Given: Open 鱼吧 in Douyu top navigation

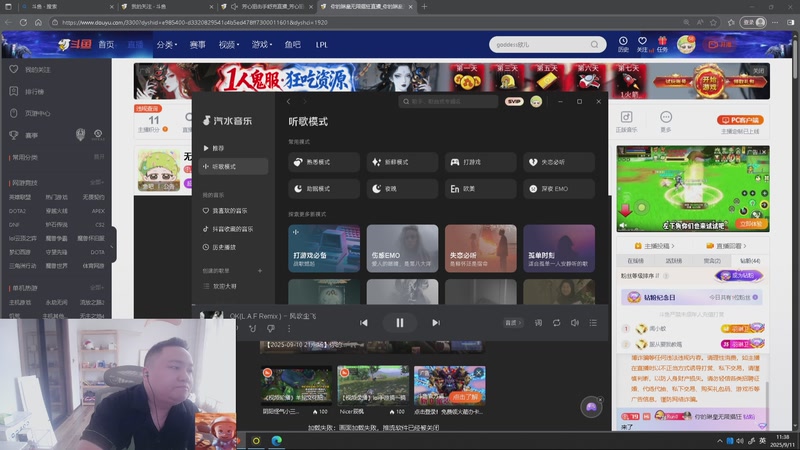Looking at the screenshot, I should click(x=292, y=45).
